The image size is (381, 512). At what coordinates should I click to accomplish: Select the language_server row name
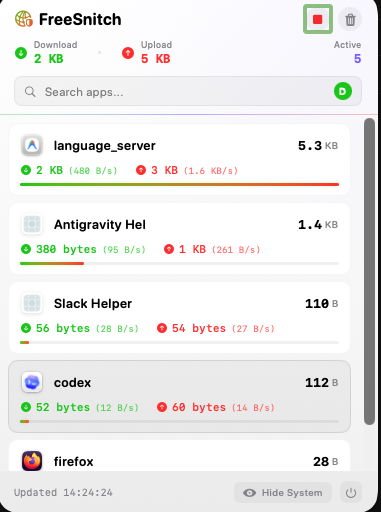(x=105, y=146)
